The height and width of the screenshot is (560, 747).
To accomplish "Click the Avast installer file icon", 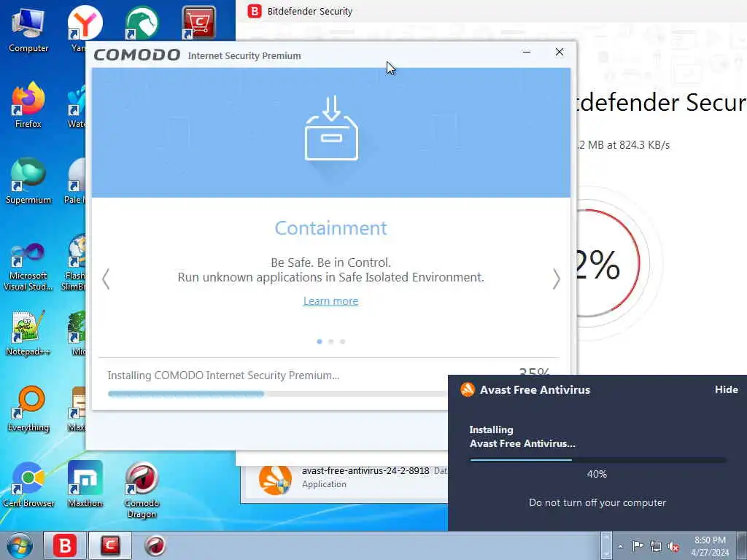I will tap(275, 480).
